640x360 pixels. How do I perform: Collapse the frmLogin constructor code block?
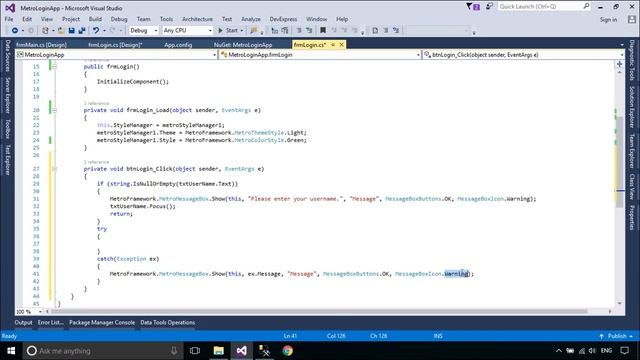point(54,67)
